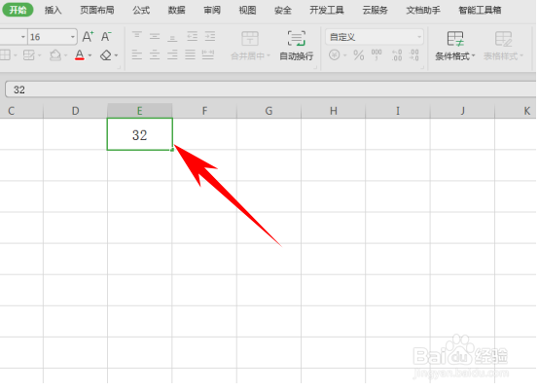This screenshot has width=539, height=392.
Task: Select the cell containing 32
Action: (x=139, y=134)
